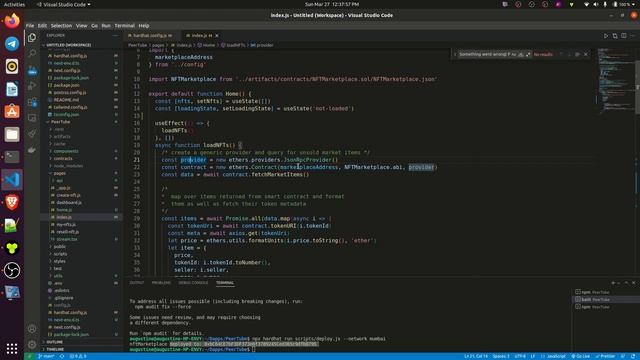Run the file using editor play icon

pyautogui.click(x=606, y=36)
